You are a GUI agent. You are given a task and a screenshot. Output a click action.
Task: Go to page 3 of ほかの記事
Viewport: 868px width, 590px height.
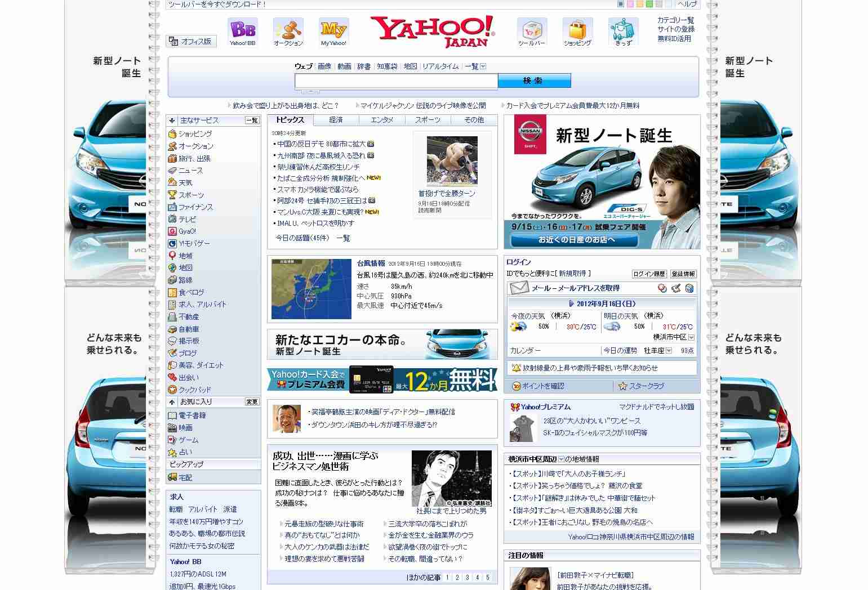tap(467, 577)
